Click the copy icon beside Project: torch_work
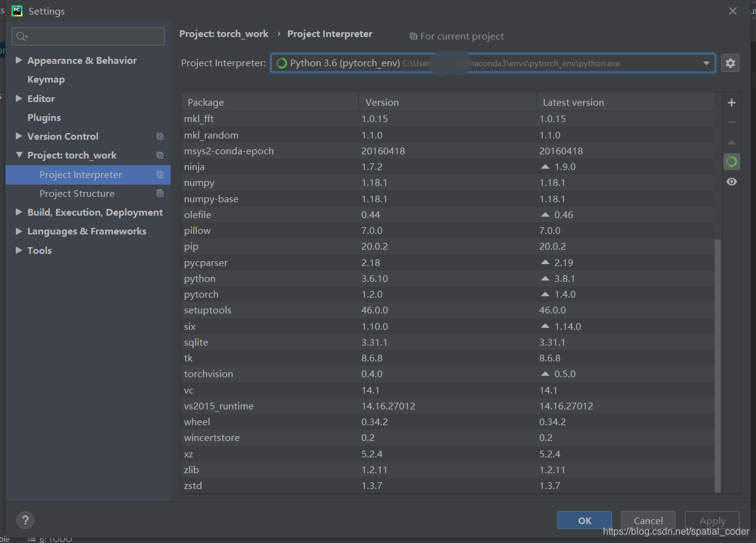 click(x=160, y=155)
